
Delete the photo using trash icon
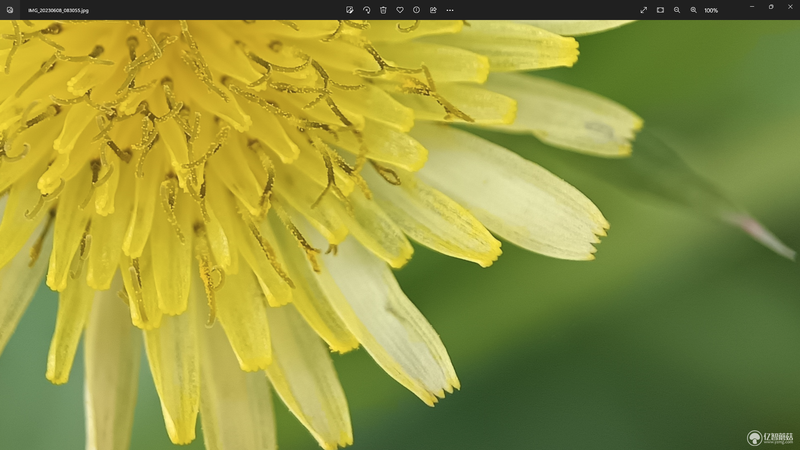click(383, 10)
